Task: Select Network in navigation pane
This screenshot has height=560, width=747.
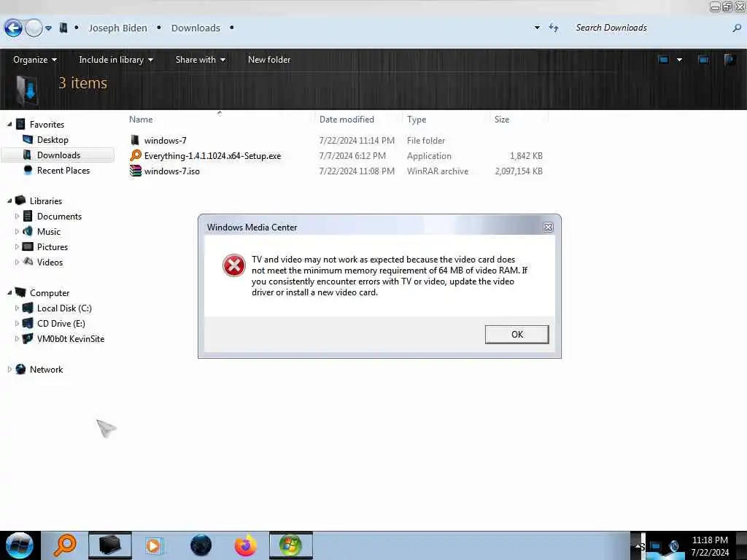Action: (46, 369)
